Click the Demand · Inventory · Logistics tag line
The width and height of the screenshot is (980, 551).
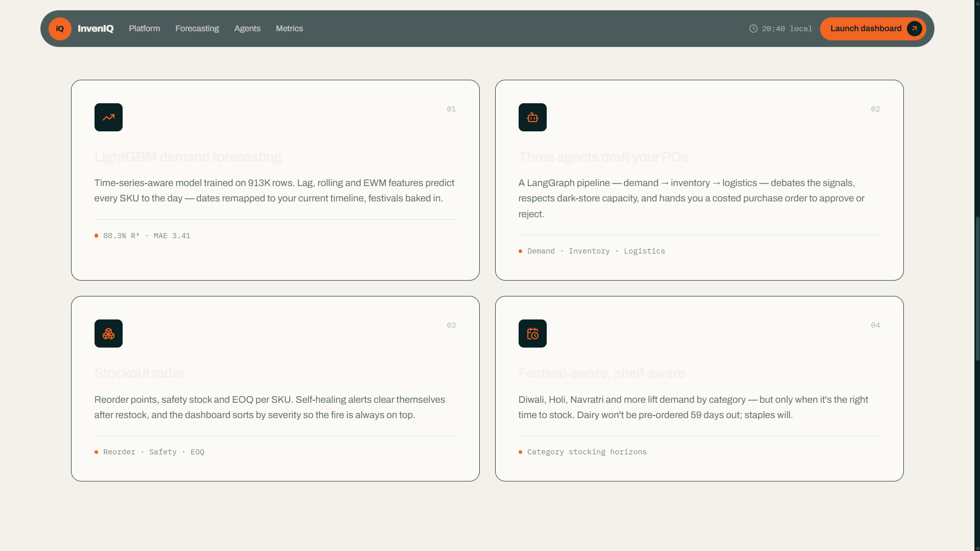596,251
